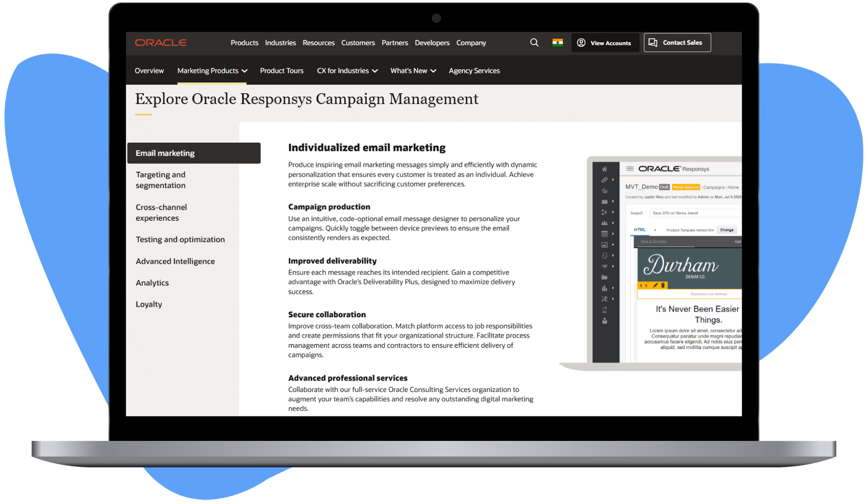Click the Oracle logo in header
The image size is (868, 504).
(x=160, y=43)
